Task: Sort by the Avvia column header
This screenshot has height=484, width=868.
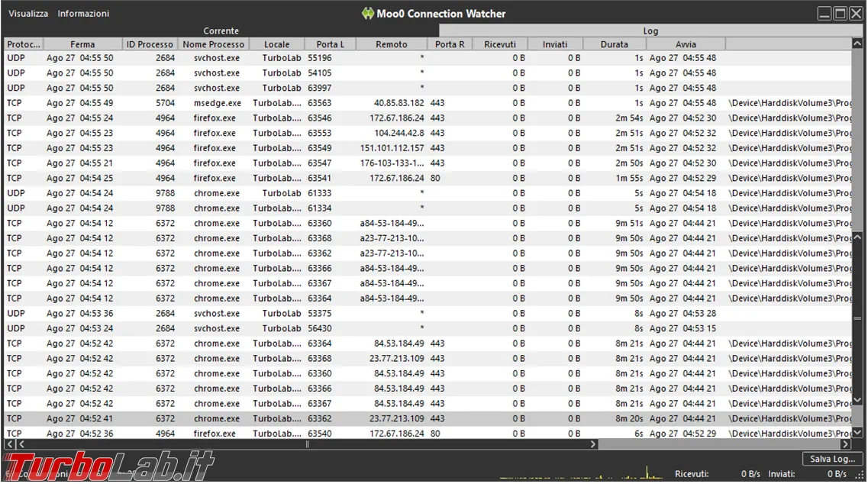Action: click(x=686, y=44)
